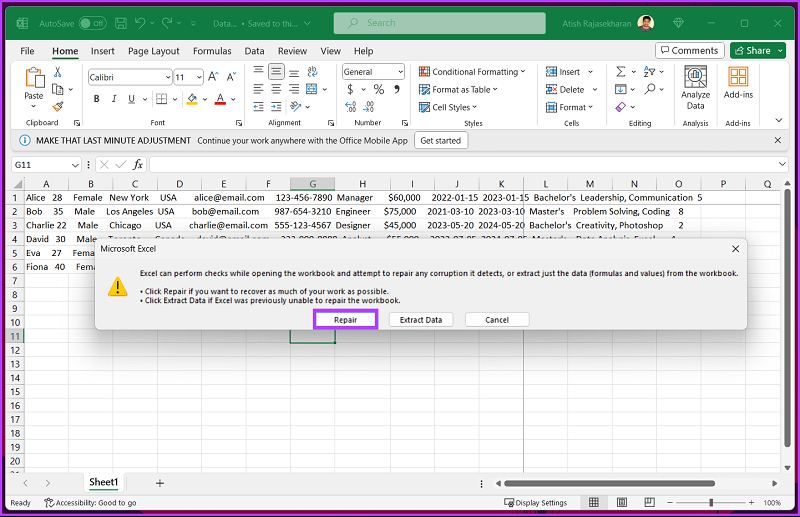
Task: Open the File menu
Action: (x=27, y=51)
